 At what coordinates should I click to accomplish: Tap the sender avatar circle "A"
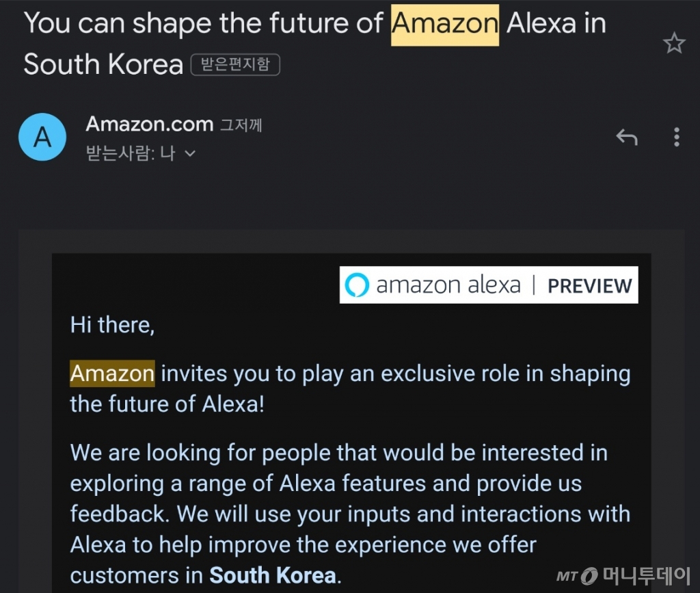(x=42, y=137)
